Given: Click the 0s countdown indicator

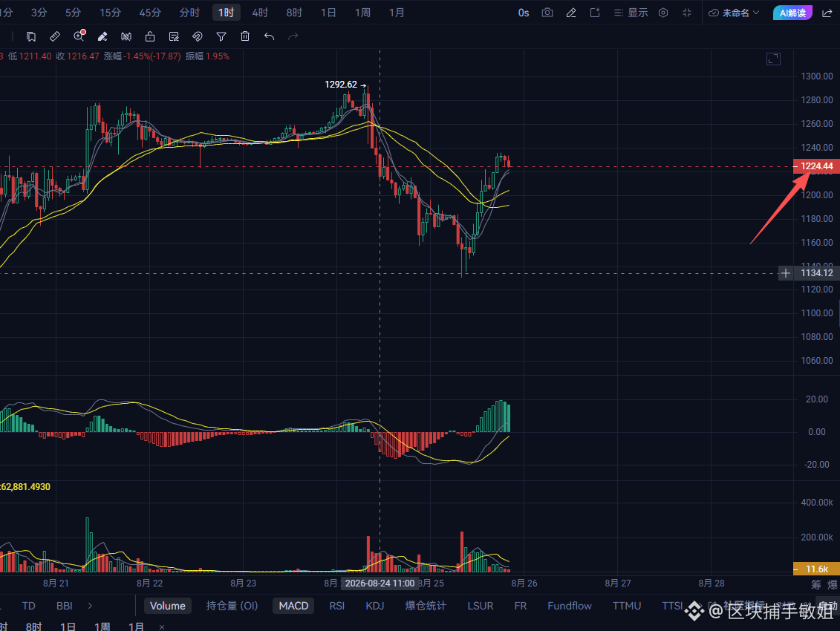Looking at the screenshot, I should pyautogui.click(x=524, y=13).
